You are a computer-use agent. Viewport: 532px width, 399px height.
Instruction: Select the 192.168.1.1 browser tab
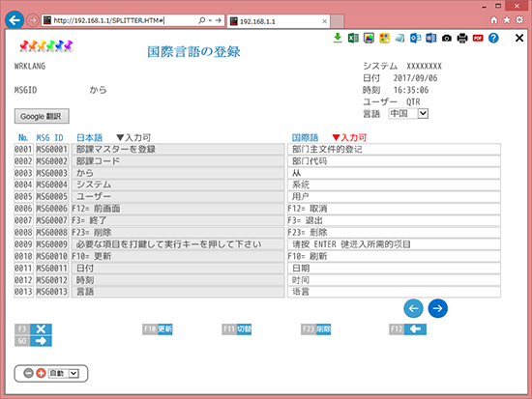pos(279,21)
